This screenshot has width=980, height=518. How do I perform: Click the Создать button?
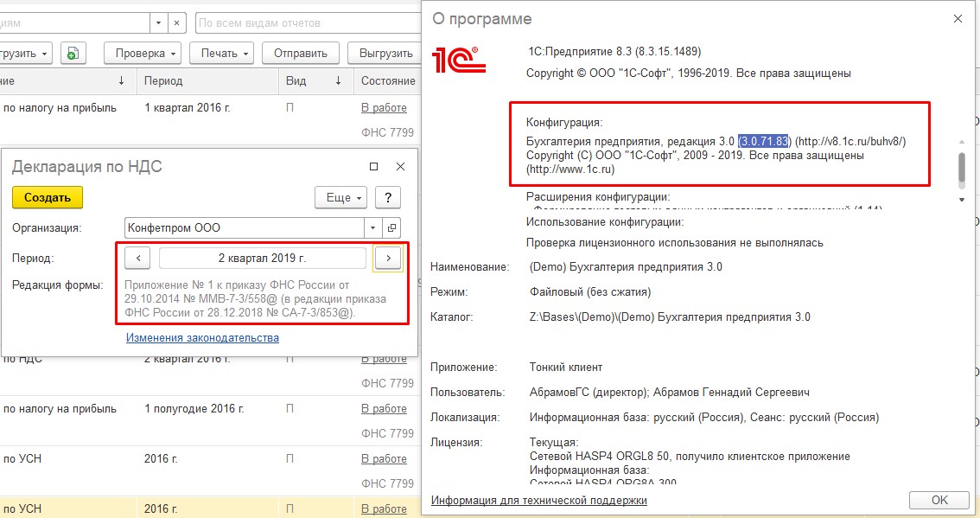click(x=48, y=198)
